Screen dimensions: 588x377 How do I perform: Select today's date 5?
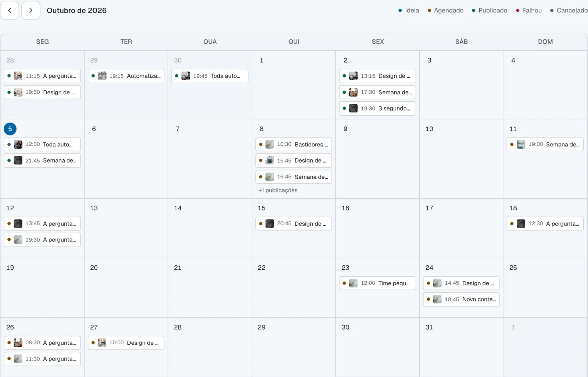click(10, 129)
